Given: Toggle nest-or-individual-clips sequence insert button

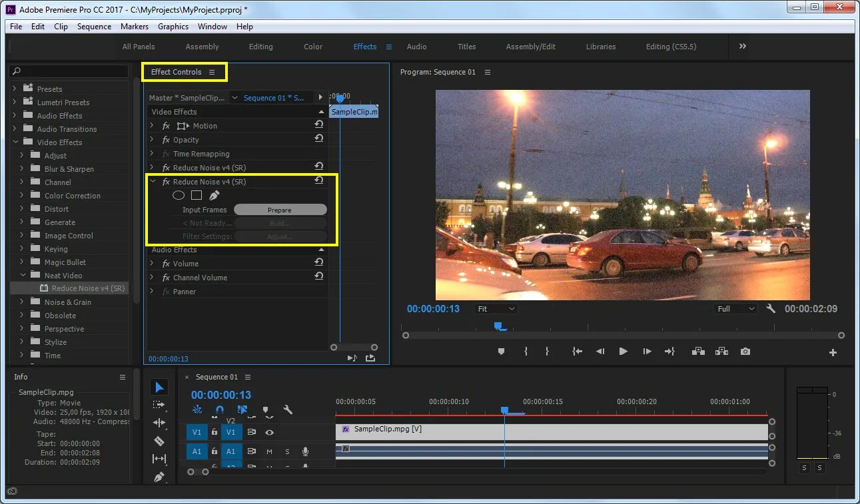Looking at the screenshot, I should pos(197,410).
